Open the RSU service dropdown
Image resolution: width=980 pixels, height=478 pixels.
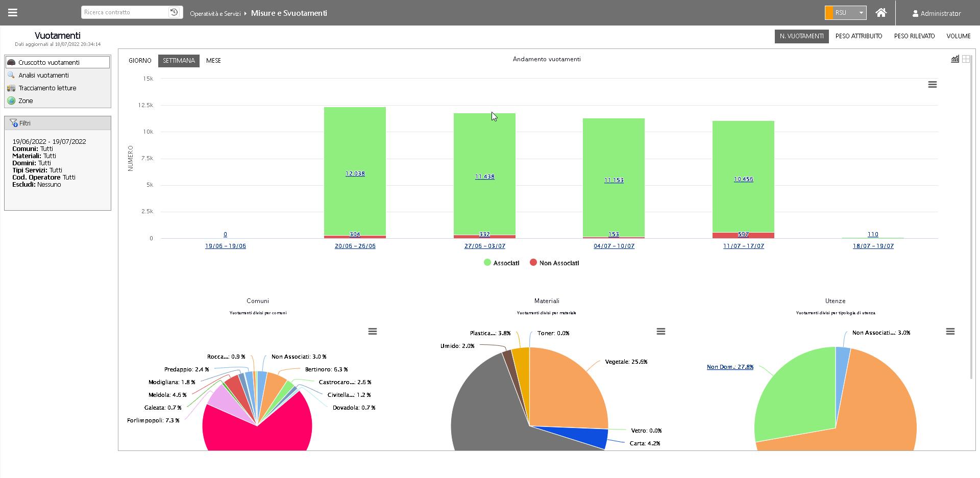(x=846, y=13)
